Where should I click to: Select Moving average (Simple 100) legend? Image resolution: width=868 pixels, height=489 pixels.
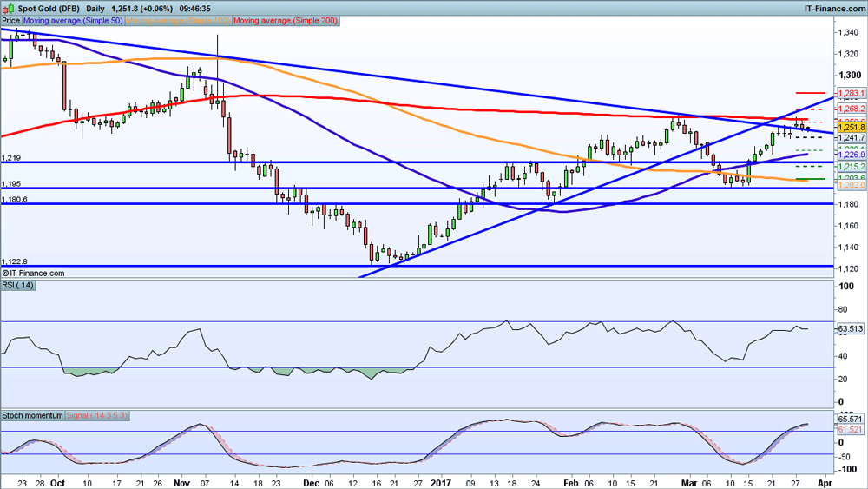(x=178, y=21)
